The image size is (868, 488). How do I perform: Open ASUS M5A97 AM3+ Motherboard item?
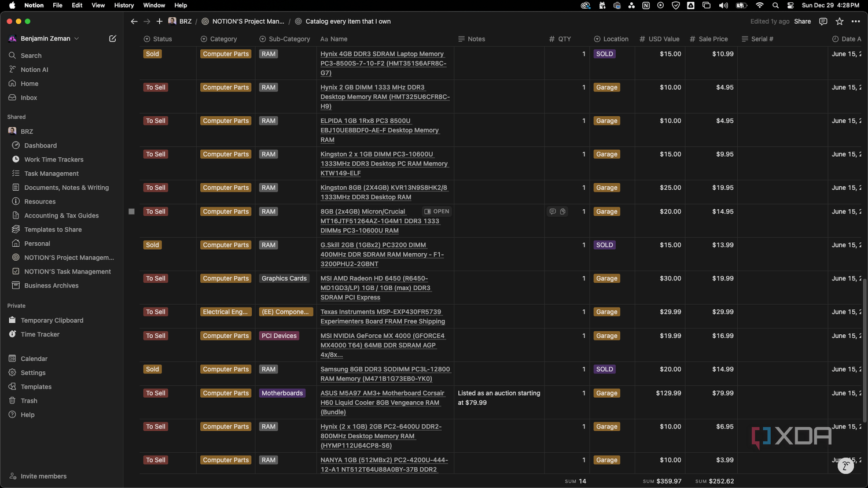(382, 402)
